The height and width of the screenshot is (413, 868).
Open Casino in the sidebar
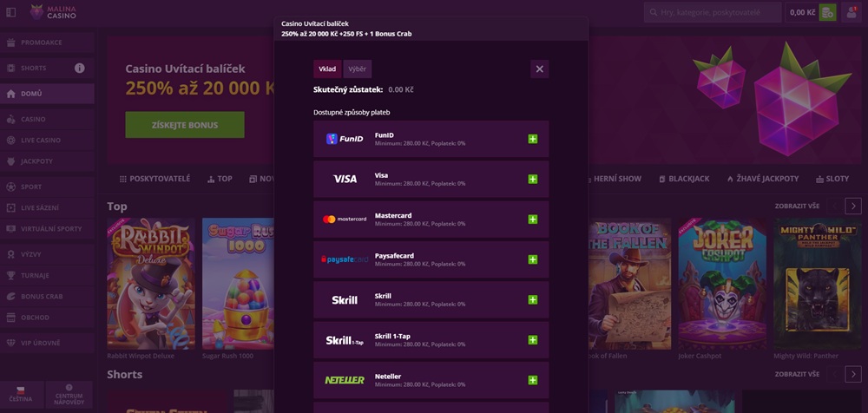coord(47,119)
